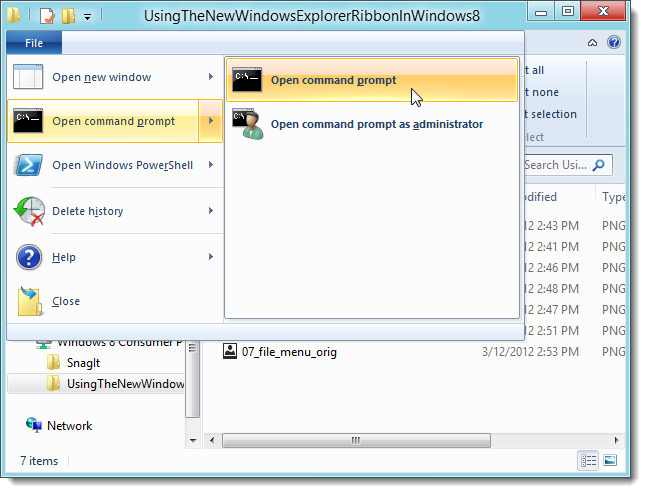
Task: Click the Open new window icon
Action: [x=28, y=77]
